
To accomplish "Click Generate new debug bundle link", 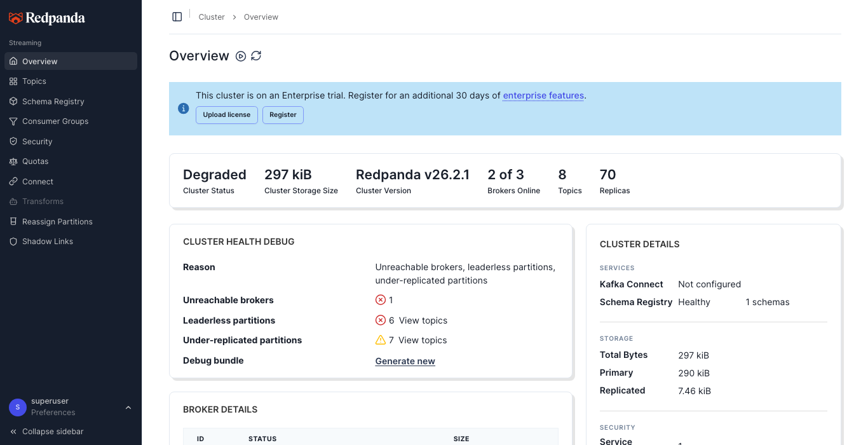I will 405,361.
